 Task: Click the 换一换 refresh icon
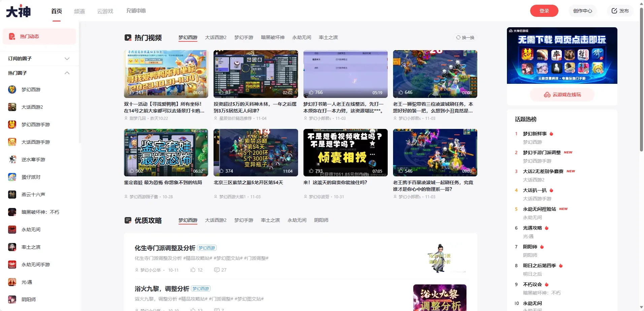[458, 37]
